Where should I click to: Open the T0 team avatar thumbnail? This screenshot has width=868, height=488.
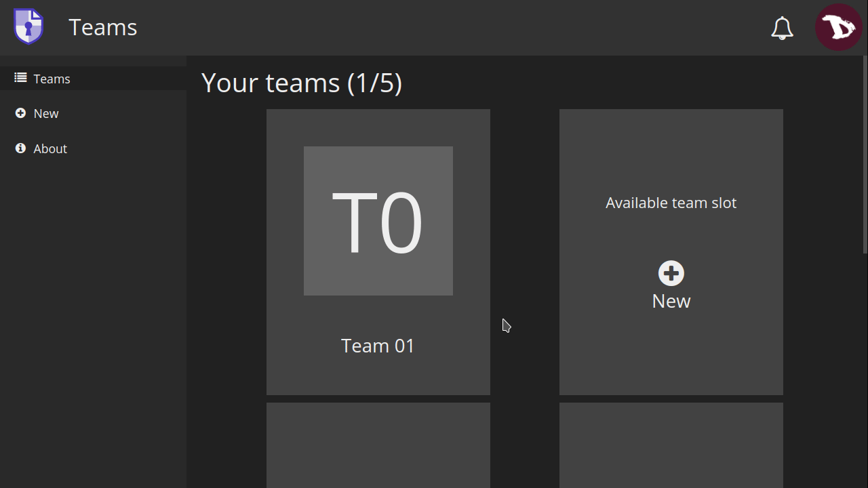coord(378,221)
